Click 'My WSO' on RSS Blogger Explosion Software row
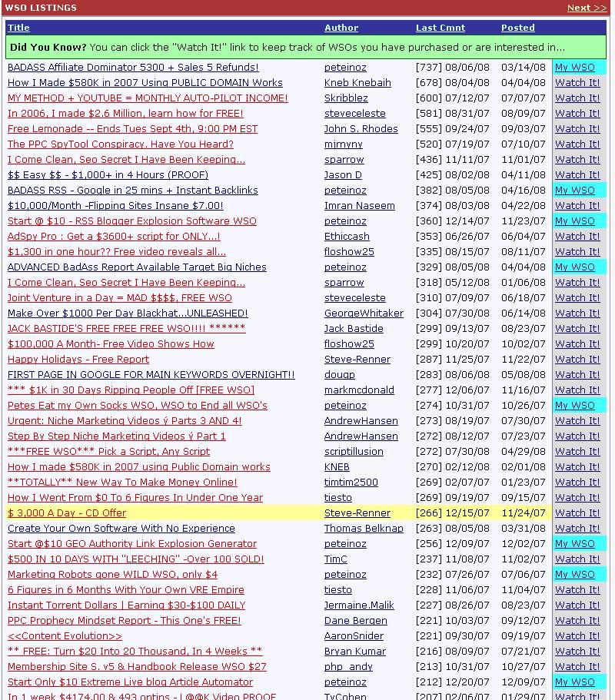The height and width of the screenshot is (700, 615). [x=575, y=221]
